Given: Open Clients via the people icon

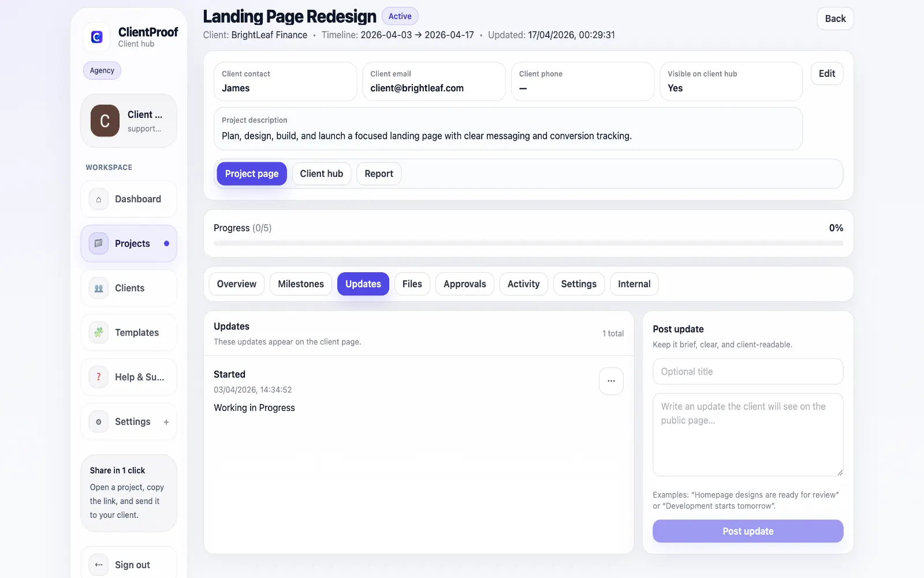Looking at the screenshot, I should [98, 288].
